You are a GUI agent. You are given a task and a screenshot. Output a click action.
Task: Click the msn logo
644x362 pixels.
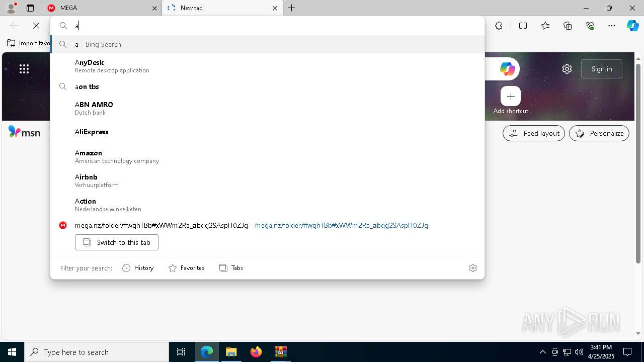pyautogui.click(x=24, y=132)
